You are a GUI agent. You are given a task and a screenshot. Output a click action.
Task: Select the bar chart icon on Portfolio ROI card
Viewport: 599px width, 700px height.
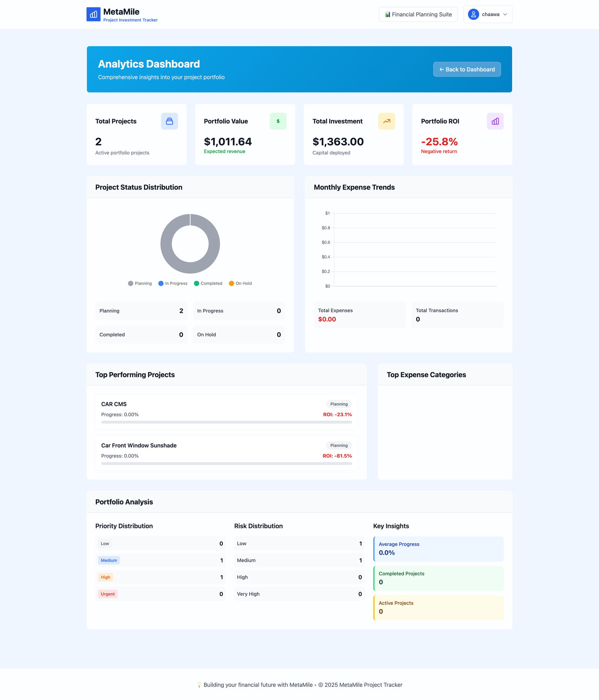pos(495,121)
